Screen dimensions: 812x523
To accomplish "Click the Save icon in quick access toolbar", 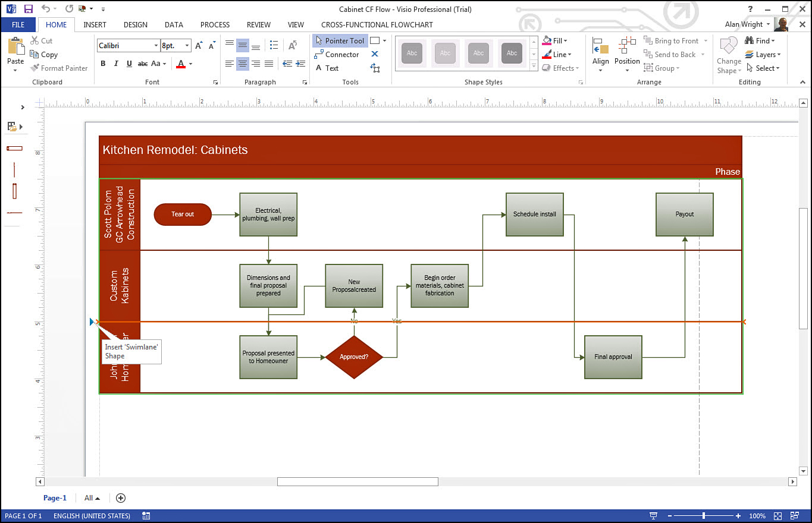I will (x=28, y=9).
